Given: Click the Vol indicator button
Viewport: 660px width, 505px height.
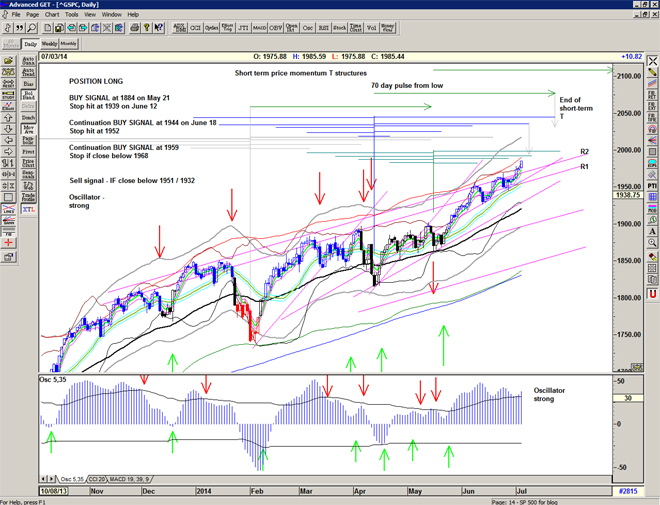Looking at the screenshot, I should tap(371, 28).
